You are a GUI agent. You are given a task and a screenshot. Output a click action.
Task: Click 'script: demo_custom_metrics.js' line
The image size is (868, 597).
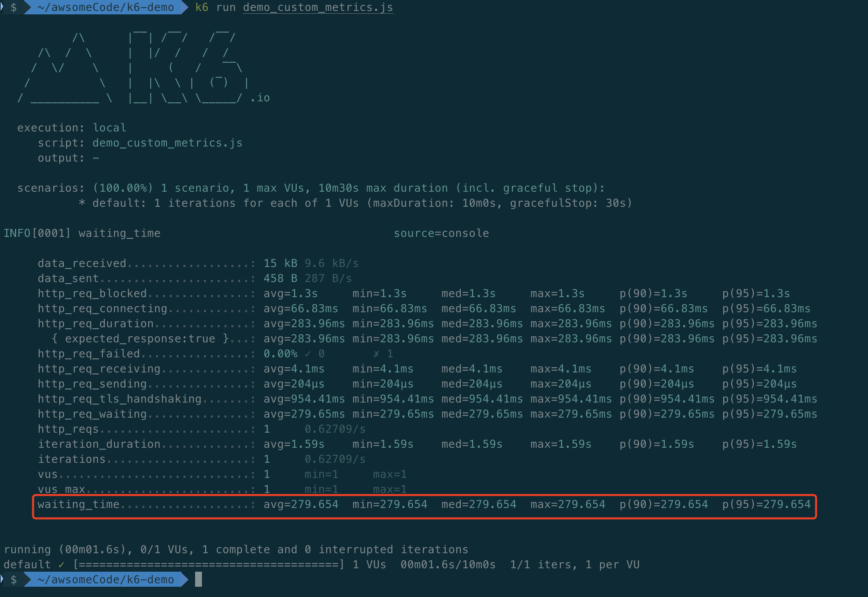click(x=140, y=143)
